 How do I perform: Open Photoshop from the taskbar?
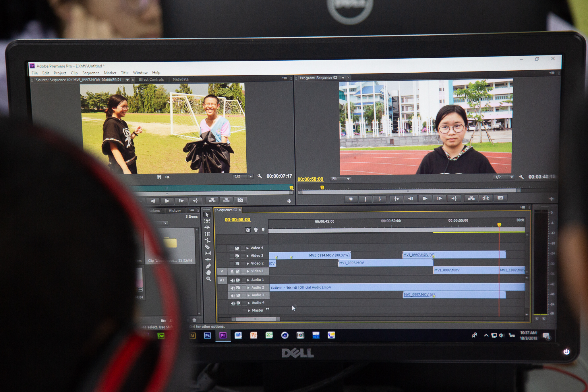coord(207,335)
